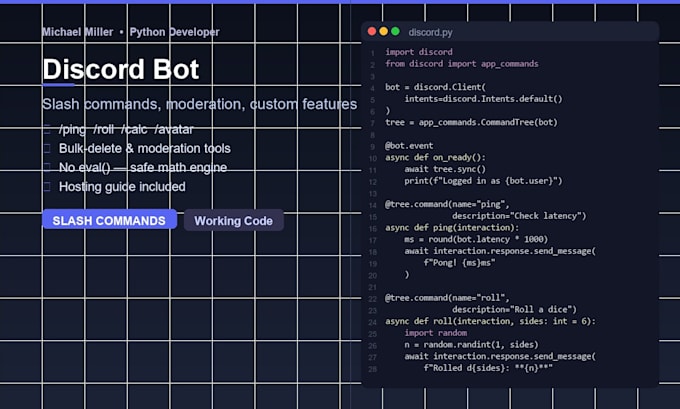This screenshot has height=409, width=680.
Task: Click code line 'bot = discord.Client('
Action: tap(435, 87)
